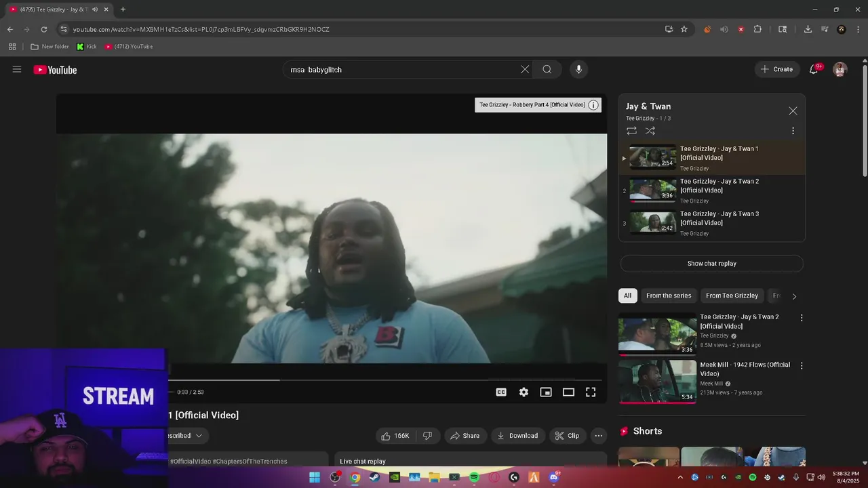Viewport: 868px width, 488px height.
Task: Go to the YouTube home logo
Action: (55, 70)
